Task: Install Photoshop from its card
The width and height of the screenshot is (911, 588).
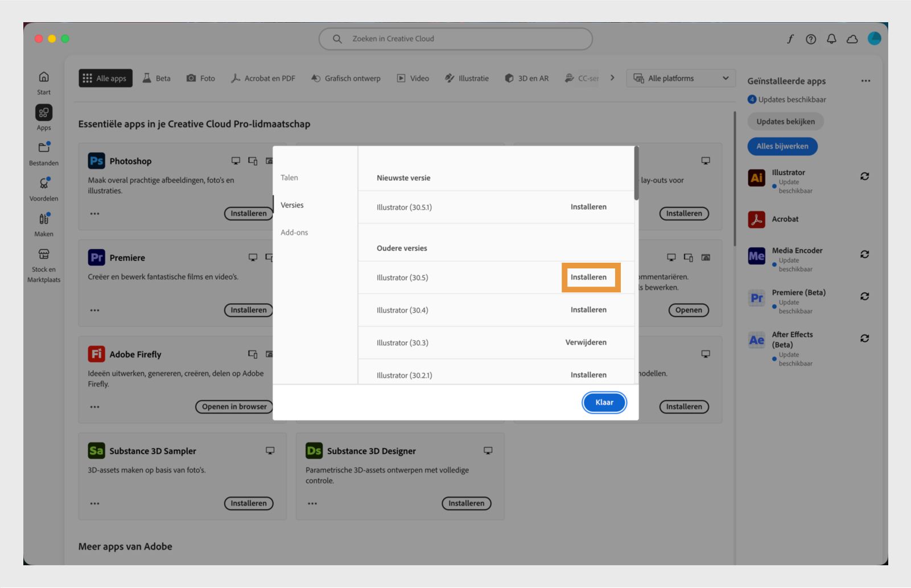Action: tap(249, 214)
